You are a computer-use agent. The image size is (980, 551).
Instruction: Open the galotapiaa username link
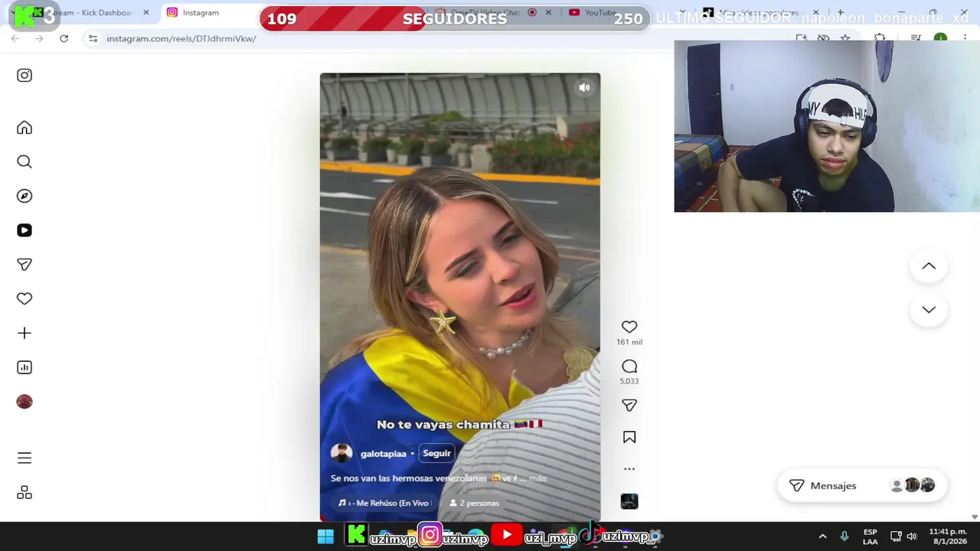pos(383,454)
